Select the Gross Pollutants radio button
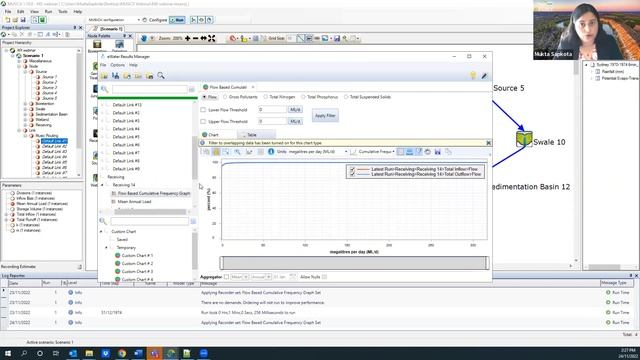Screen dimensions: 640x360 click(x=225, y=97)
